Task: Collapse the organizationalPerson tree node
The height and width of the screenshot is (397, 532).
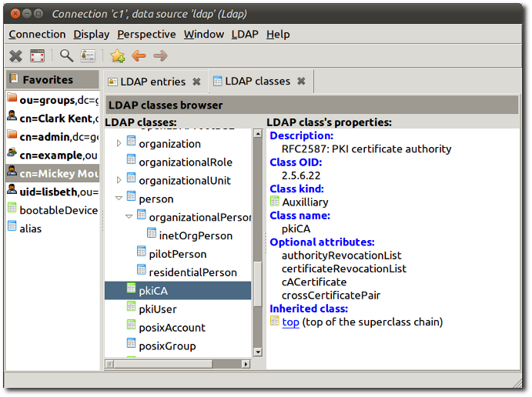Action: pyautogui.click(x=129, y=217)
